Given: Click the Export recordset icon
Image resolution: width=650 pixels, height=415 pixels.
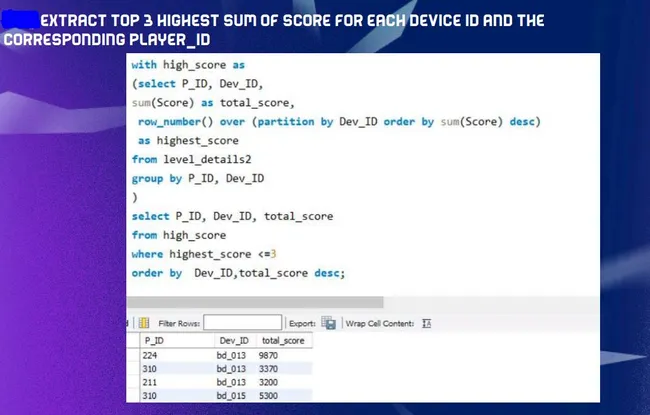Looking at the screenshot, I should point(328,323).
